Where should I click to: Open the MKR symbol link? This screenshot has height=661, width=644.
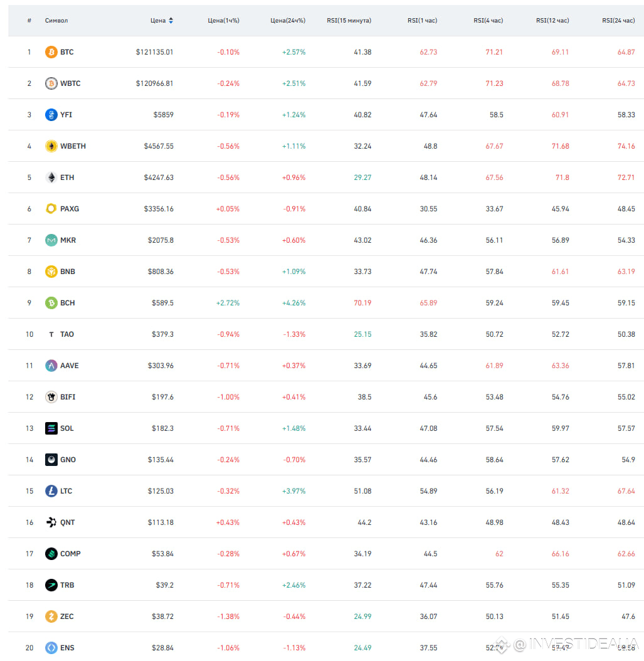coord(68,240)
